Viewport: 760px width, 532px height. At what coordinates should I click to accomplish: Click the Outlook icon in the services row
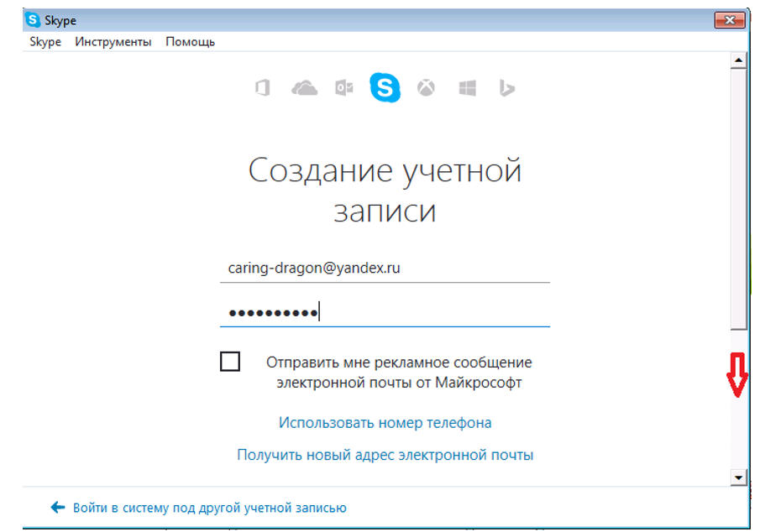point(344,88)
